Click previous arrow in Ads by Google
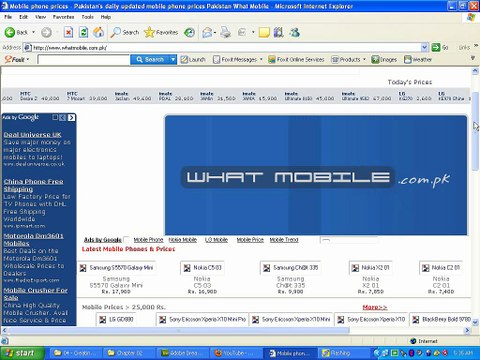Viewport: 480px width, 360px height. [x=63, y=117]
